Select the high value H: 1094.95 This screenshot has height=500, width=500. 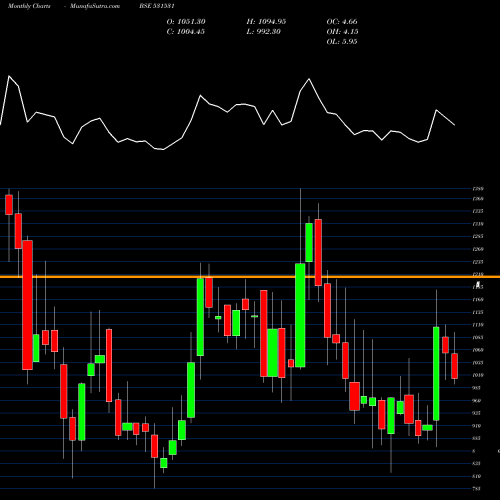pyautogui.click(x=266, y=22)
